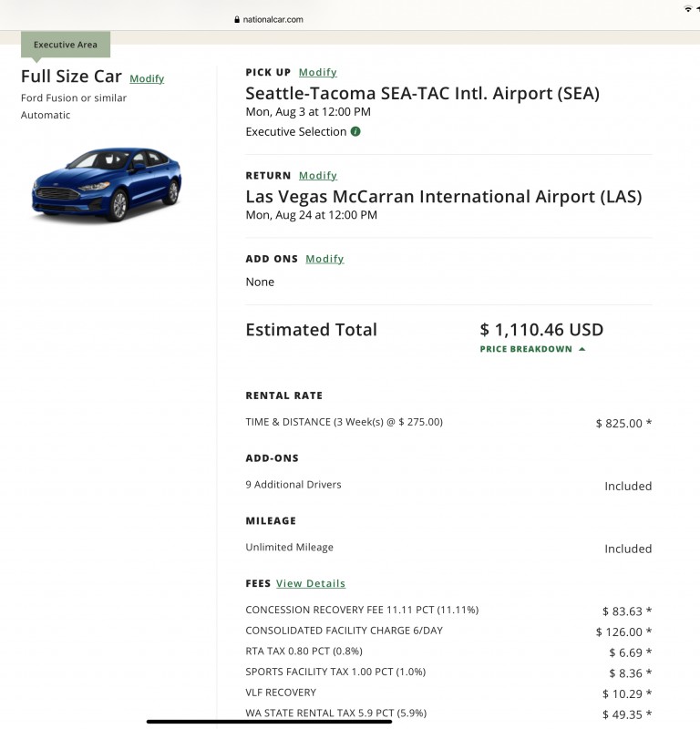The width and height of the screenshot is (700, 729).
Task: Tap the Wi-Fi status icon
Action: (x=688, y=8)
